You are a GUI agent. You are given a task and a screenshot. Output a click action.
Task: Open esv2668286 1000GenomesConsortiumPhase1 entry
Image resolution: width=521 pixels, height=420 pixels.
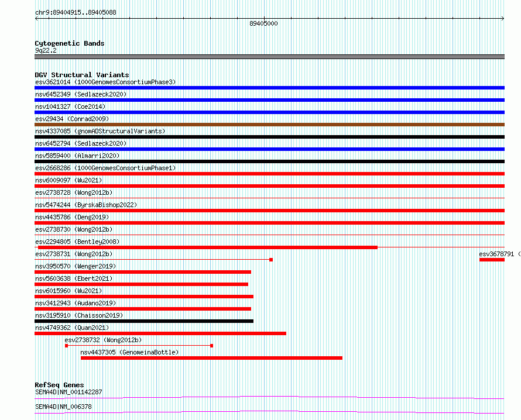(105, 168)
